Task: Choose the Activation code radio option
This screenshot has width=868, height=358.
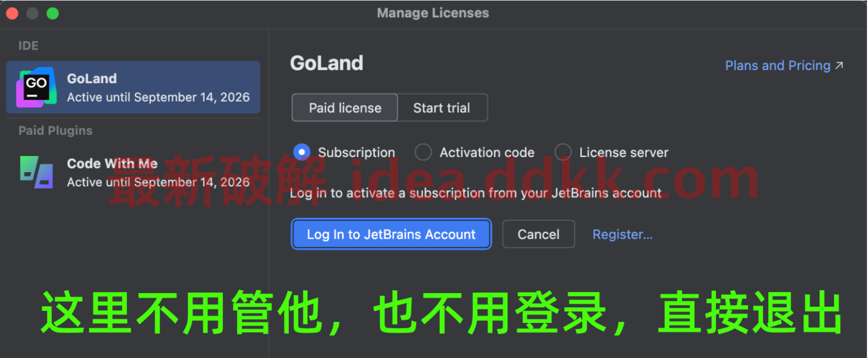Action: coord(423,152)
